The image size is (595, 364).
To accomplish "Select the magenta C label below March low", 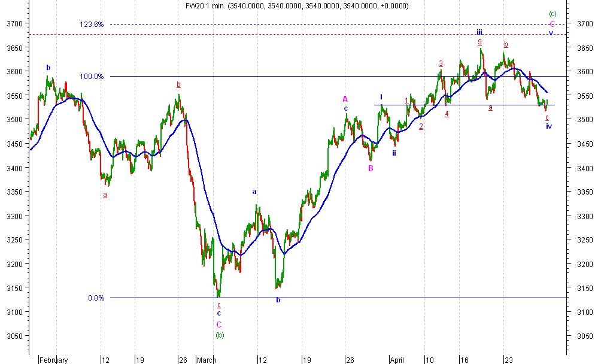I will tap(219, 324).
